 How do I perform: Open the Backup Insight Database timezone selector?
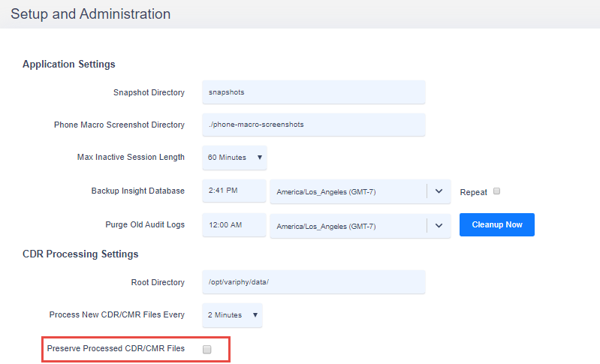360,191
